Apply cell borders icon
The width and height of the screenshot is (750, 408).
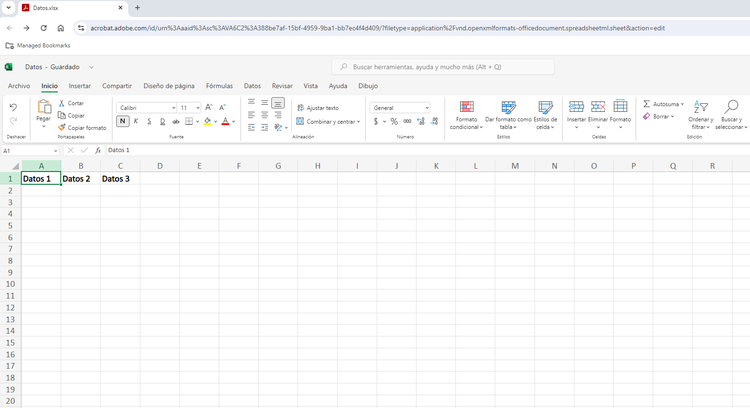189,121
